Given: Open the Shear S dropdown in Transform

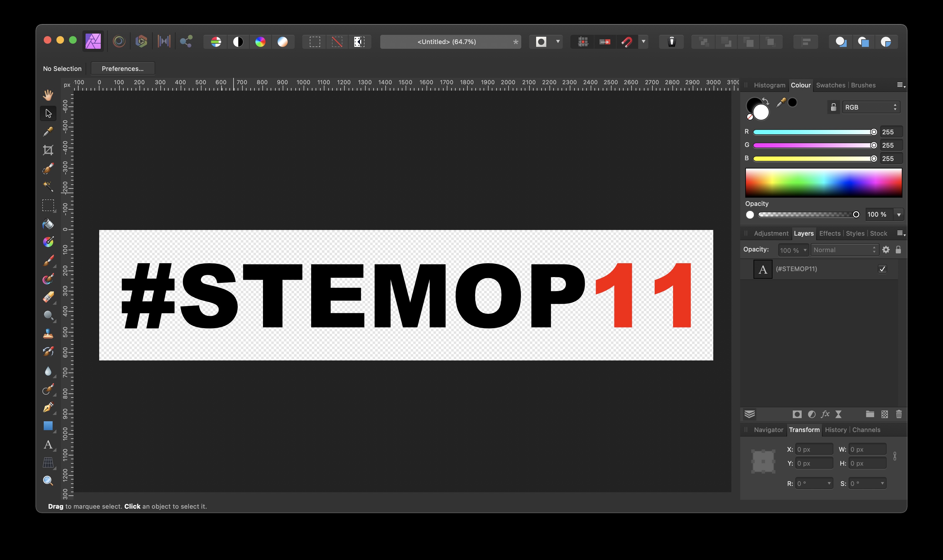Looking at the screenshot, I should pyautogui.click(x=882, y=483).
